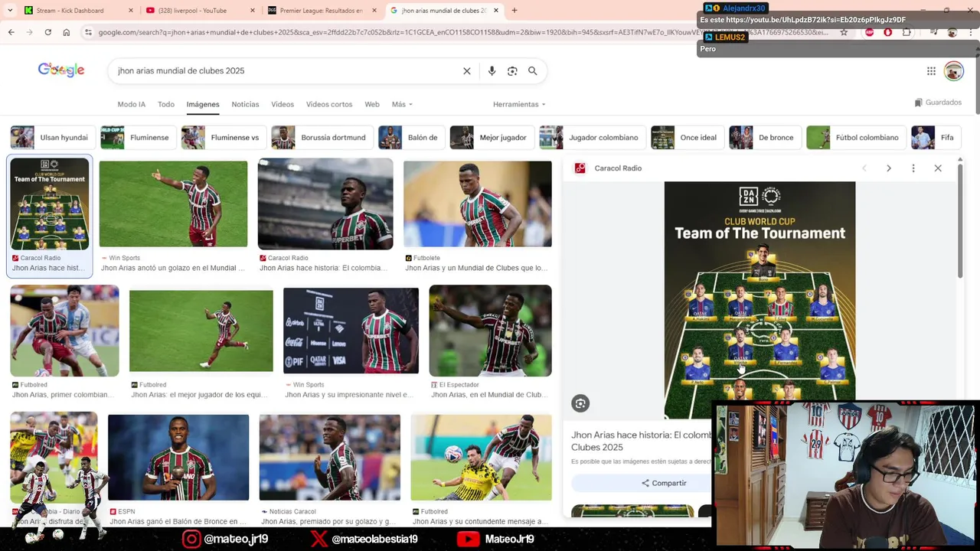Open a new browser tab
The width and height of the screenshot is (980, 551).
514,11
